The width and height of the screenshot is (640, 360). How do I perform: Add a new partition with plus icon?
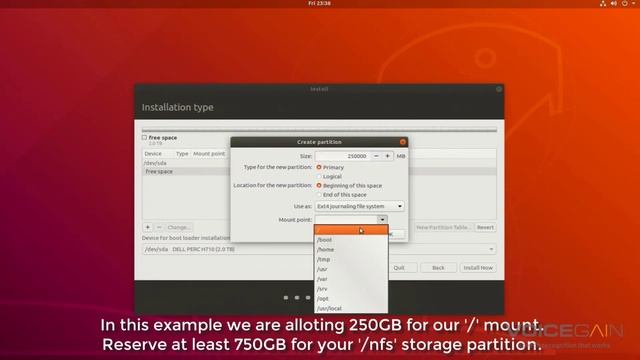(x=148, y=227)
